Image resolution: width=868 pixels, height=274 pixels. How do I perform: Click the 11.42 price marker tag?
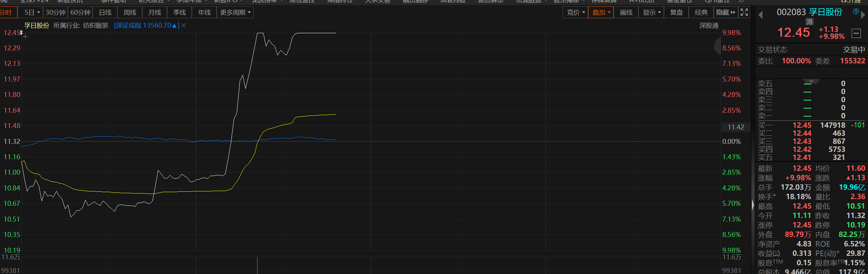pos(736,127)
